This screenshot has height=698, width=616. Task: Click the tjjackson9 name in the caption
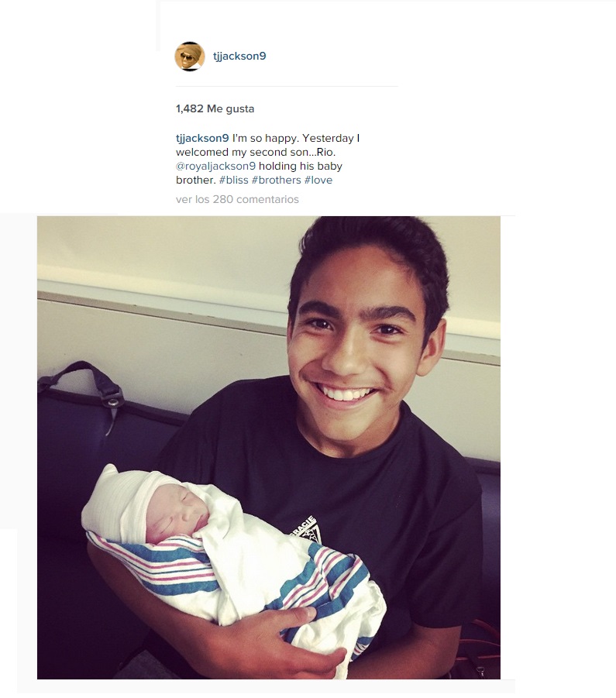[202, 138]
